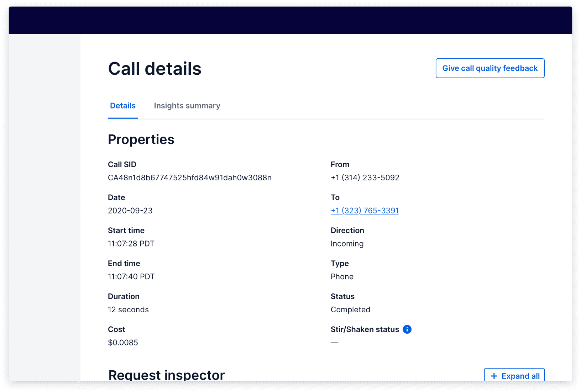This screenshot has width=581, height=392.
Task: Open the Stir/Shaken status info tooltip
Action: point(407,329)
